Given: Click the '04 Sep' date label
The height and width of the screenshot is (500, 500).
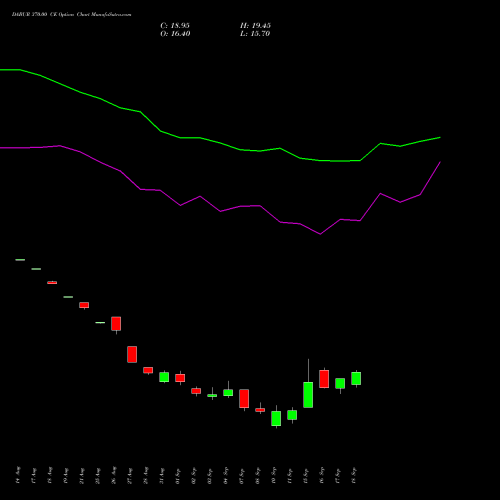Looking at the screenshot, I should coord(226,476).
